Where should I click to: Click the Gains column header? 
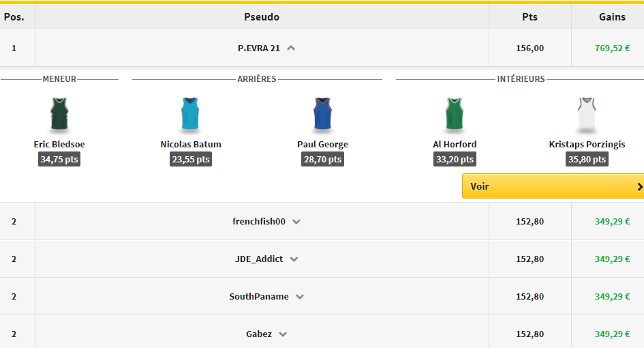612,17
